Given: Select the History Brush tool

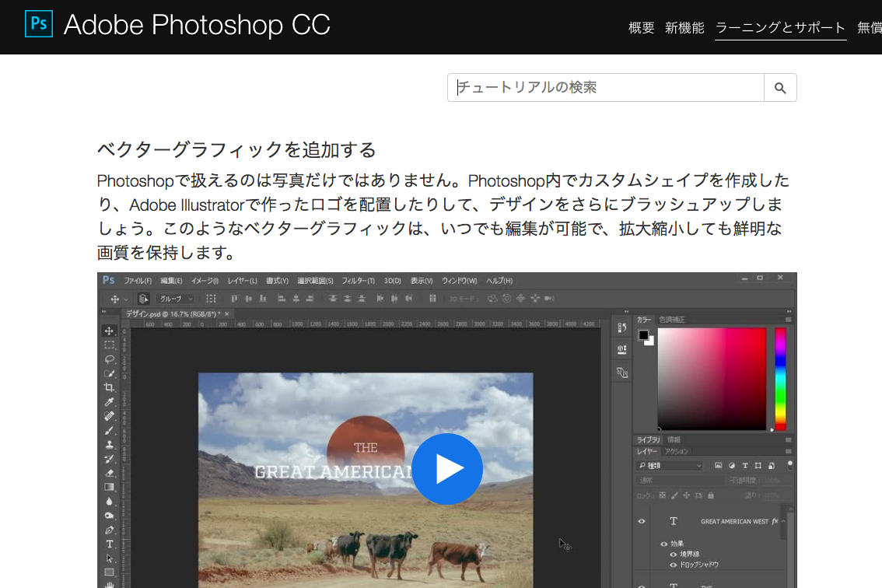Looking at the screenshot, I should 109,459.
